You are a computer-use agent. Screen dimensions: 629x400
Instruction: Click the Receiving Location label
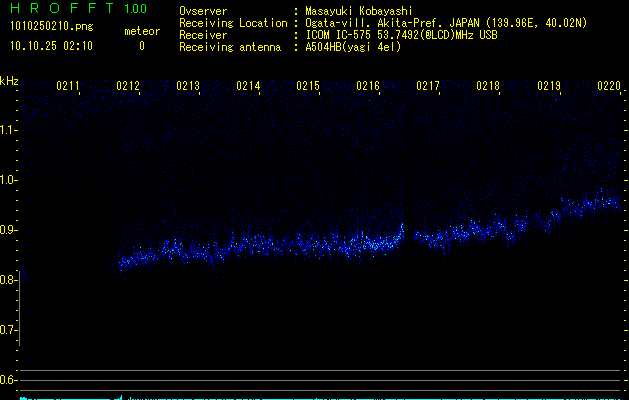(x=233, y=23)
